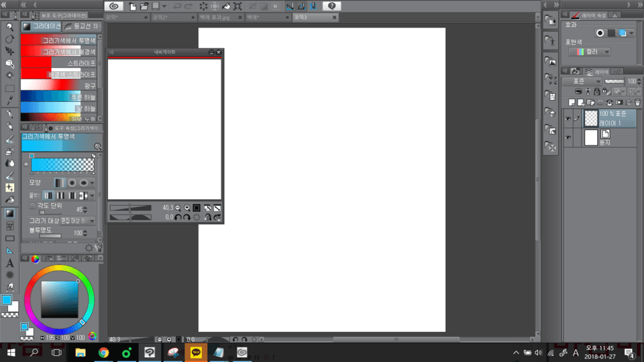The width and height of the screenshot is (644, 362).
Task: Select the Pencil tool
Action: coord(9,127)
